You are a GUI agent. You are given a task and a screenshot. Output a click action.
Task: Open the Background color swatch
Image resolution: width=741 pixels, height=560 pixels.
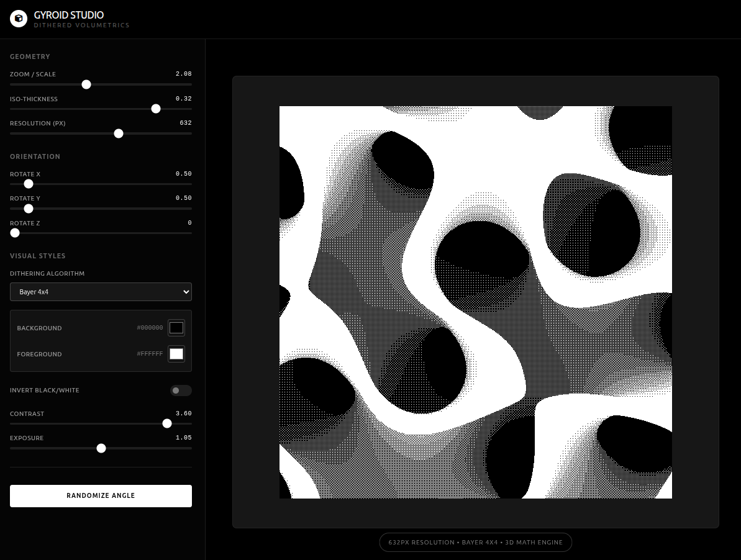tap(176, 328)
